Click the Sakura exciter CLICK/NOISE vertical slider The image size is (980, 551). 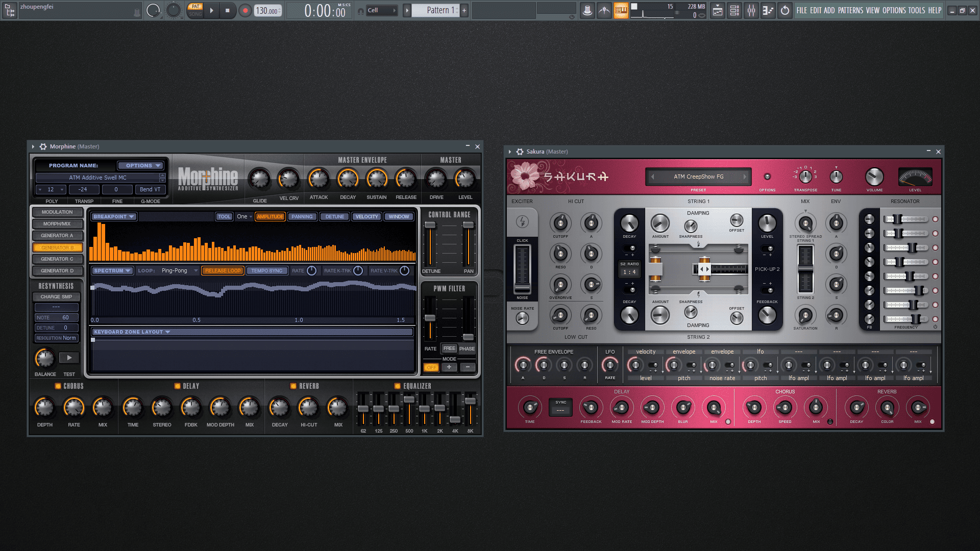coord(522,269)
